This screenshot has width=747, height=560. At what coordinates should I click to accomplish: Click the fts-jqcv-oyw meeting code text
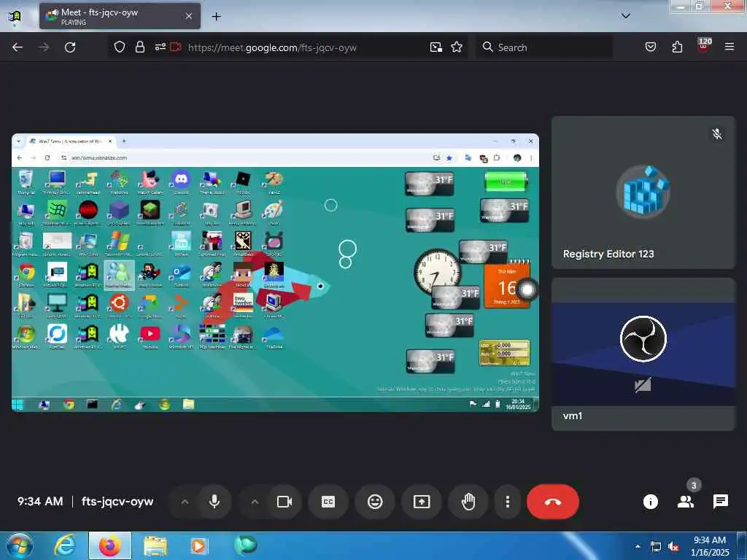coord(117,502)
